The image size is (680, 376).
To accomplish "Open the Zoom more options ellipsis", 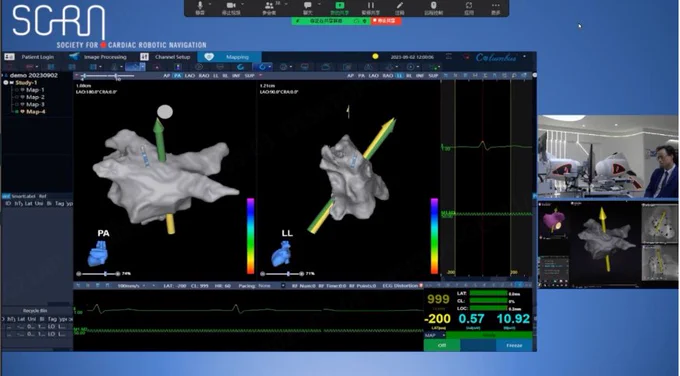I will (496, 6).
